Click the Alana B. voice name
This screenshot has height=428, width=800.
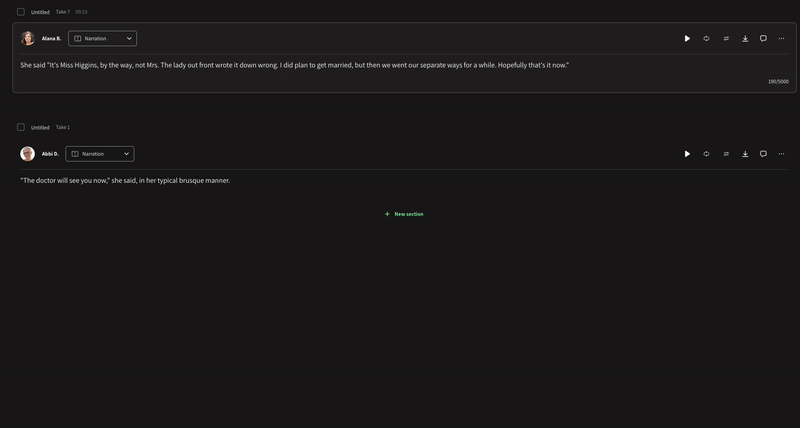pos(52,39)
